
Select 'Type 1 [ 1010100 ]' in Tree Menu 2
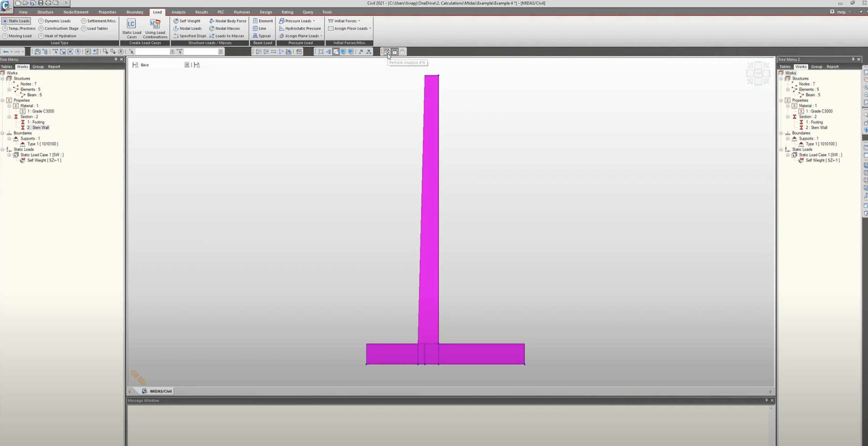pos(821,144)
